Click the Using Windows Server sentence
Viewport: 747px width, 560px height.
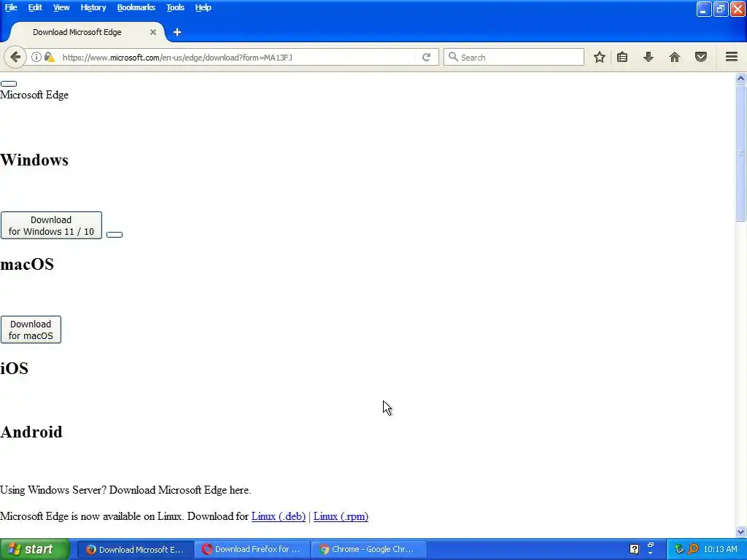coord(125,490)
